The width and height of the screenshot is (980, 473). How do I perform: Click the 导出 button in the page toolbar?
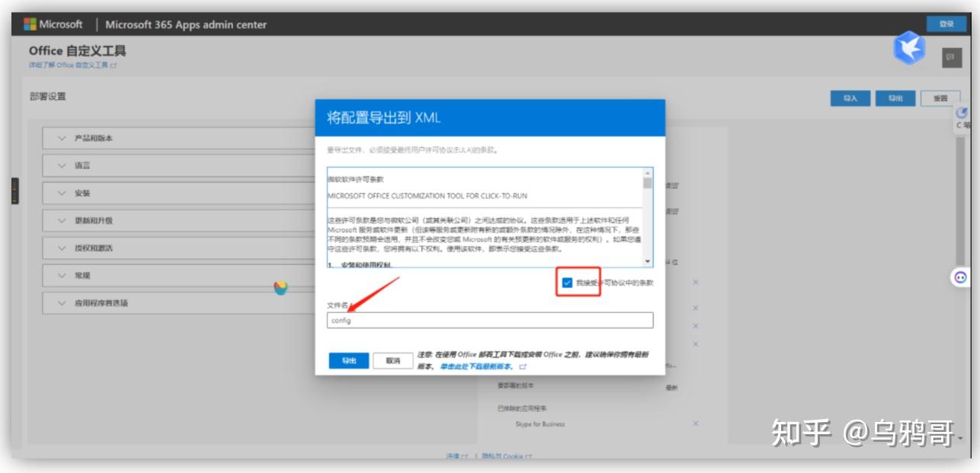coord(895,99)
